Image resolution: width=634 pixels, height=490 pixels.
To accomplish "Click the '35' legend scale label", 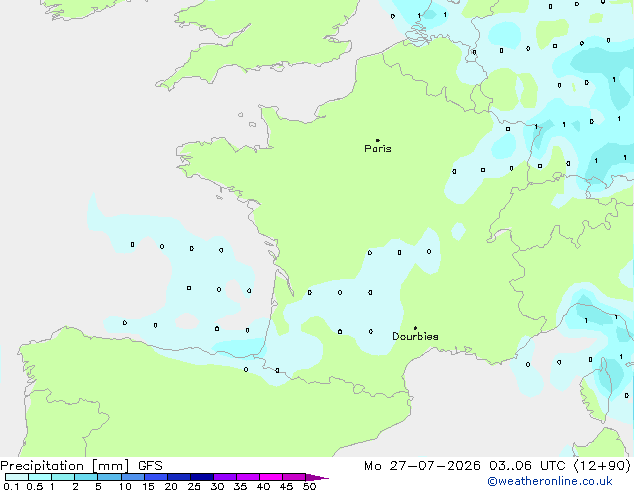I will pyautogui.click(x=240, y=486).
